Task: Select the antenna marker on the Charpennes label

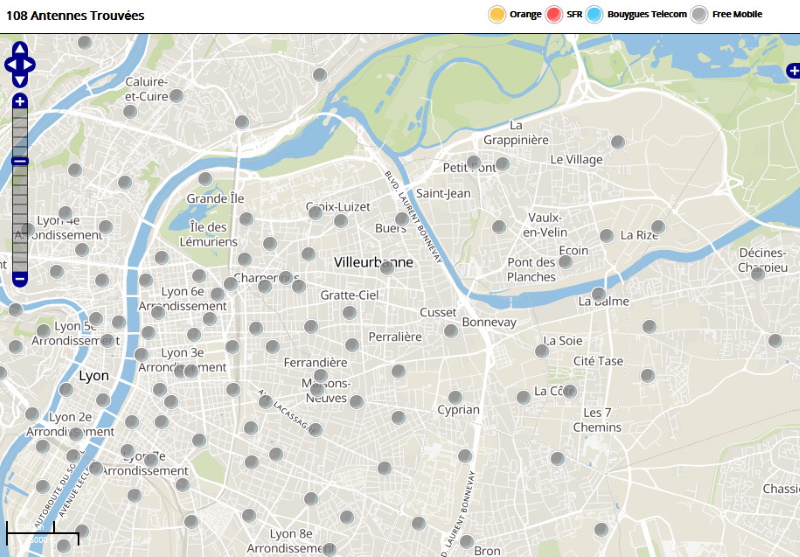Action: (x=286, y=278)
